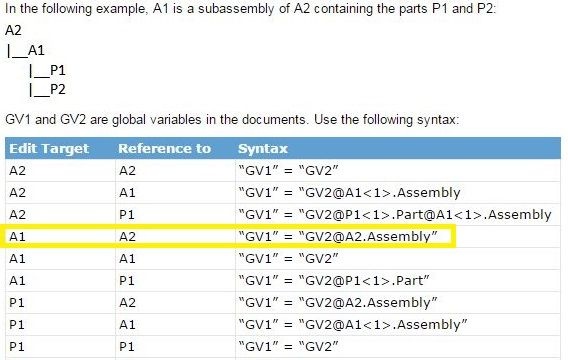Click the "GV2@P1<1>.Part@A1<1>.Assembly" syntax cell
568x360 pixels.
(395, 214)
